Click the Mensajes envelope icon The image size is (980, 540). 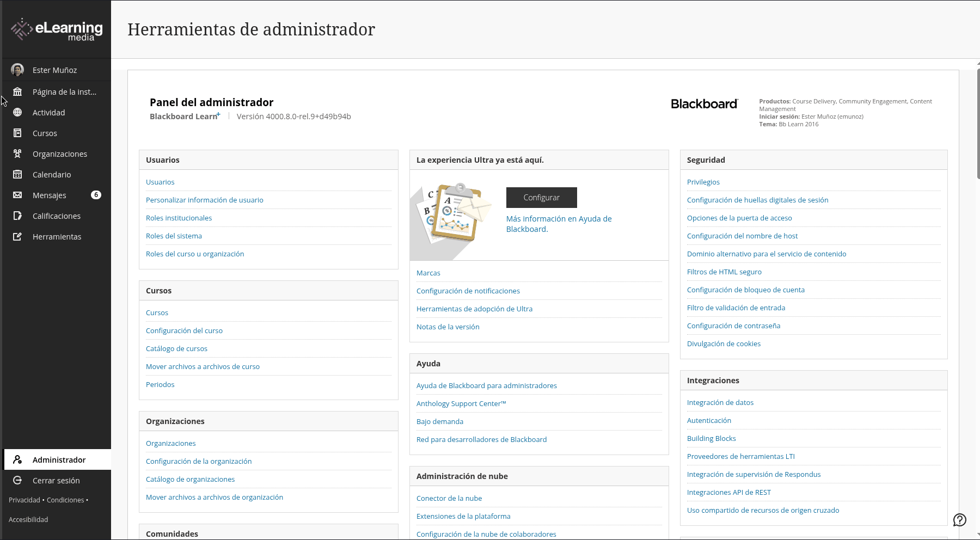coord(17,195)
